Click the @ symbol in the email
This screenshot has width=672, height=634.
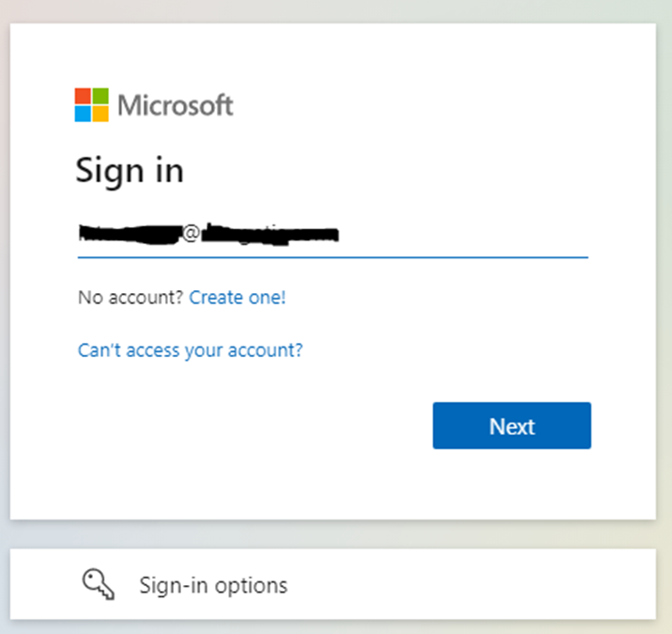click(191, 234)
